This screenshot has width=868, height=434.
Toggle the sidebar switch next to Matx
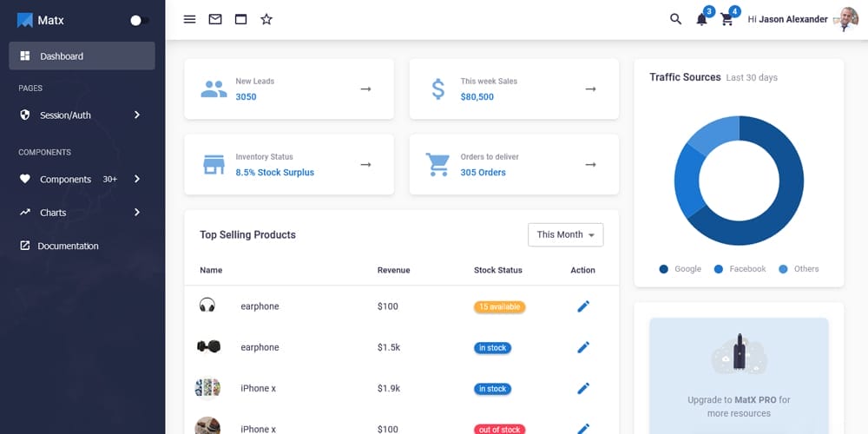point(139,20)
